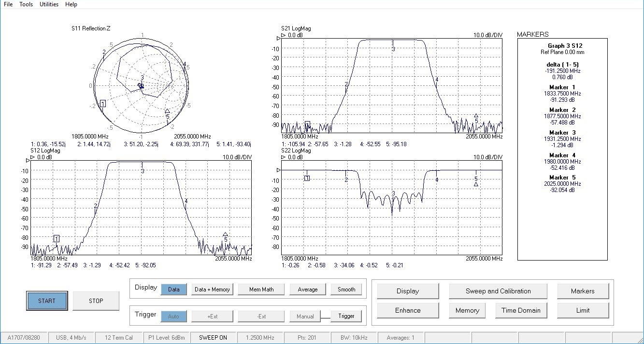This screenshot has width=644, height=344.
Task: Click the USB, 4 Mb/s status field
Action: (72, 338)
